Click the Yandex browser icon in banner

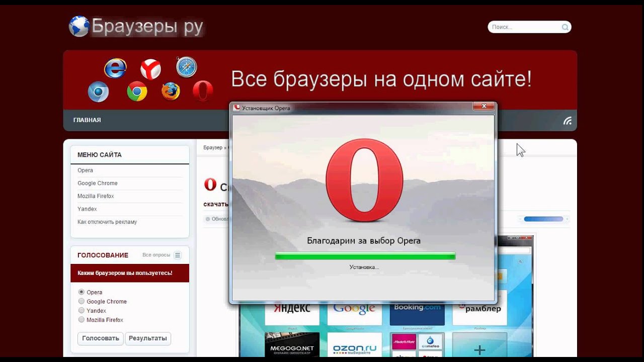click(150, 69)
